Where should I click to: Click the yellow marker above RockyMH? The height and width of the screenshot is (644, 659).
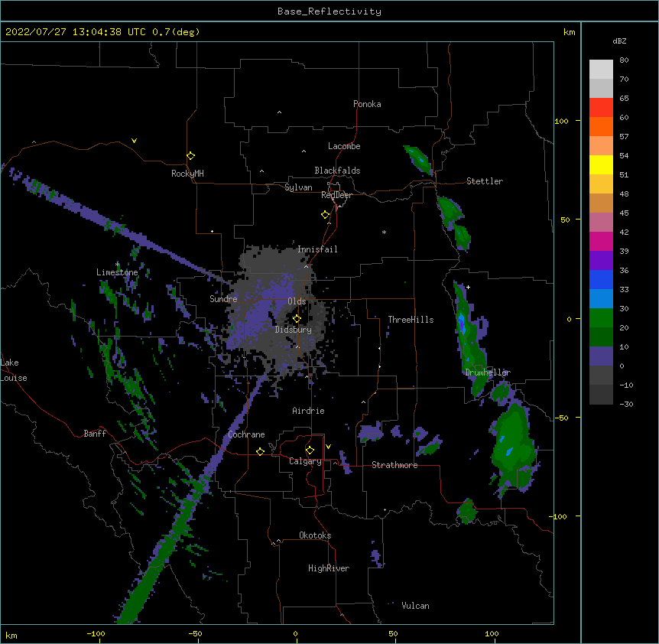click(x=190, y=156)
